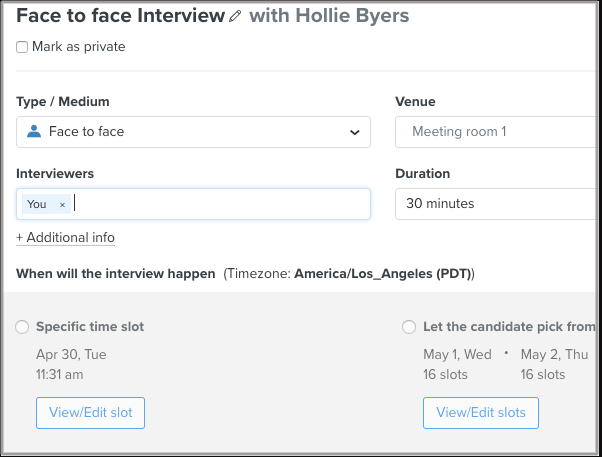The height and width of the screenshot is (457, 602).
Task: Click the Face to face Interview title text
Action: click(x=120, y=17)
